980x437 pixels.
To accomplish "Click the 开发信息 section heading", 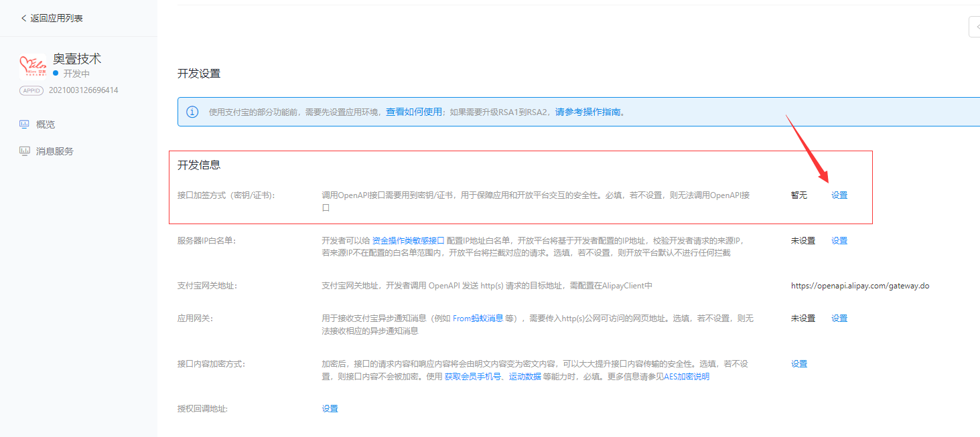I will (x=199, y=165).
